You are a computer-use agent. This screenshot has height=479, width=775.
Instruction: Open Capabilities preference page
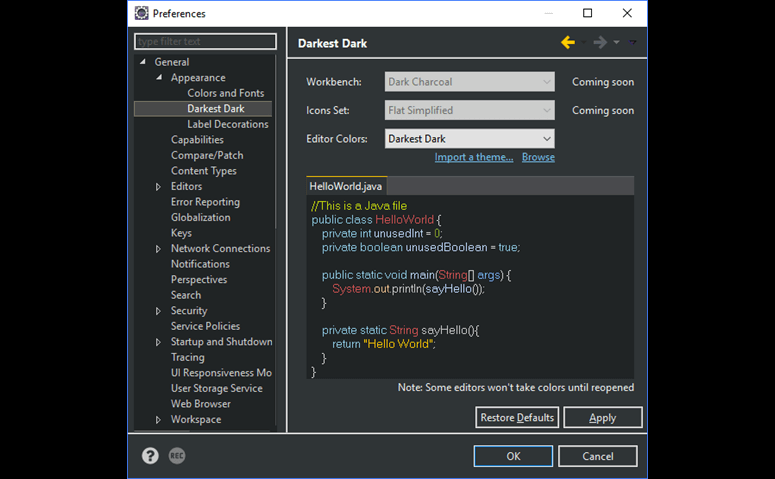click(197, 140)
